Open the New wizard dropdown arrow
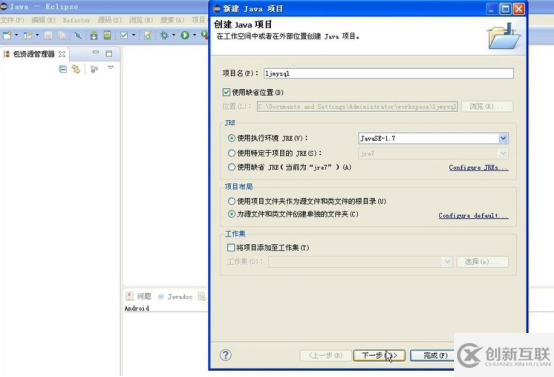554x377 pixels. (x=16, y=35)
